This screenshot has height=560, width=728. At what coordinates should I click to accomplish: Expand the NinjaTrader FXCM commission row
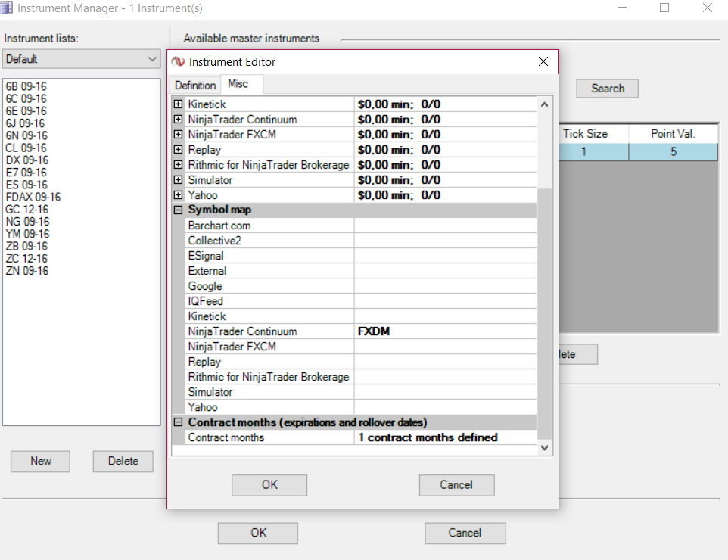pyautogui.click(x=178, y=135)
